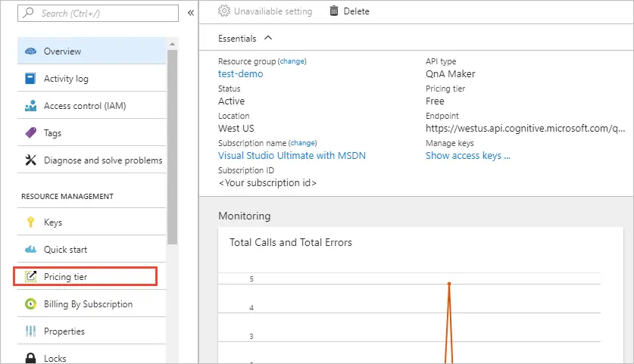Collapse the Essentials section
The width and height of the screenshot is (634, 364).
point(268,38)
